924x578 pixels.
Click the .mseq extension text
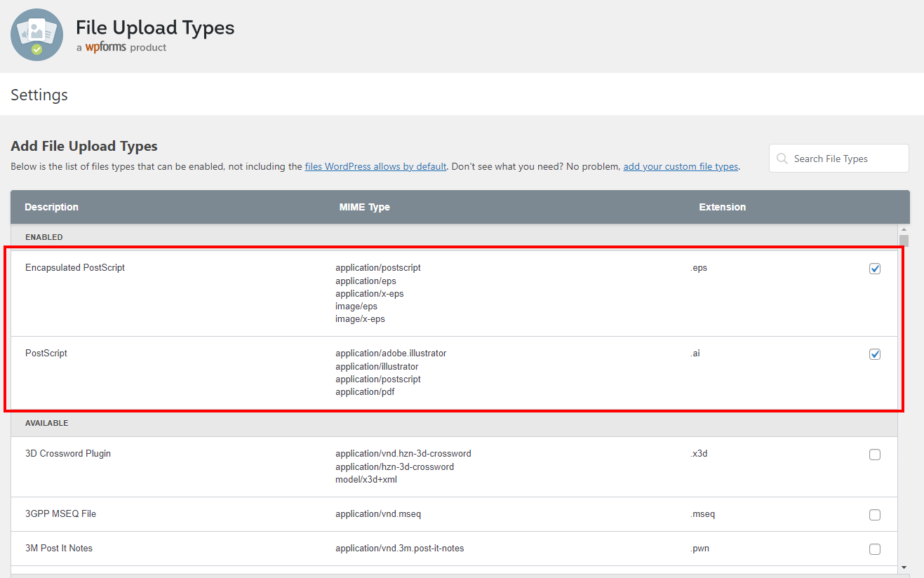[x=702, y=514]
